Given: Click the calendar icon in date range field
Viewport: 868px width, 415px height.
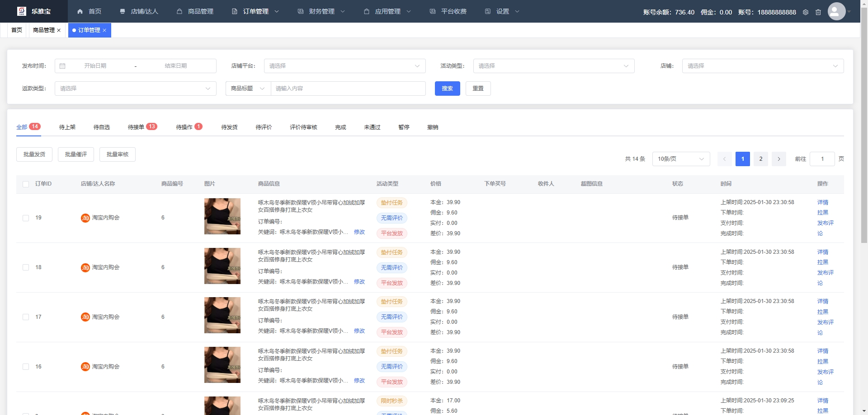Looking at the screenshot, I should coord(62,66).
